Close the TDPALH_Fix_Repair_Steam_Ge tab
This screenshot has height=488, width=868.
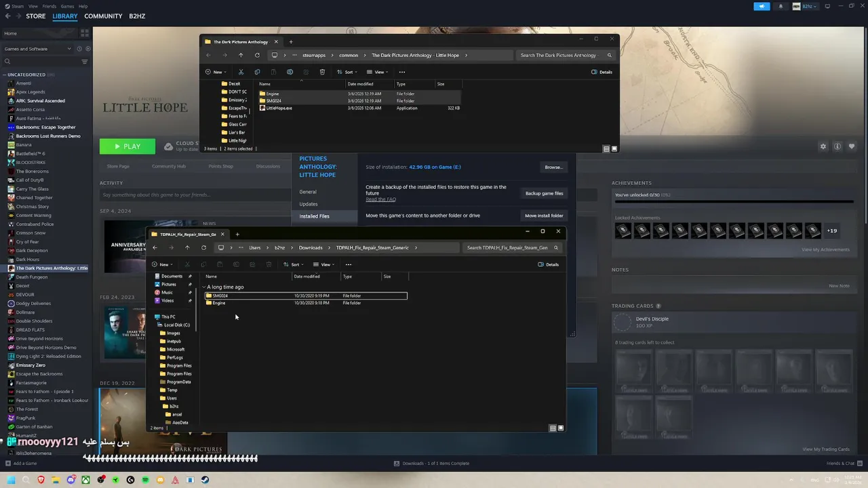[x=222, y=235]
